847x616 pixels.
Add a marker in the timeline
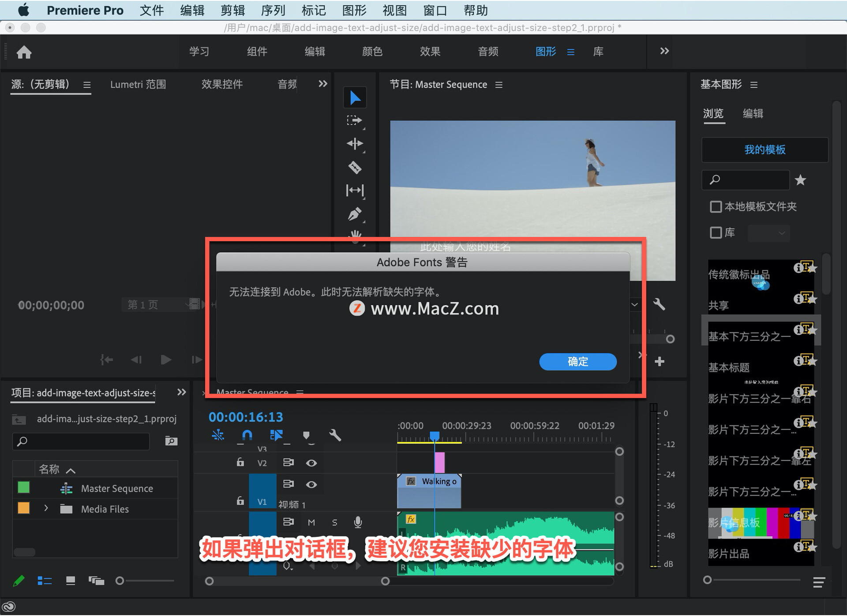click(306, 435)
